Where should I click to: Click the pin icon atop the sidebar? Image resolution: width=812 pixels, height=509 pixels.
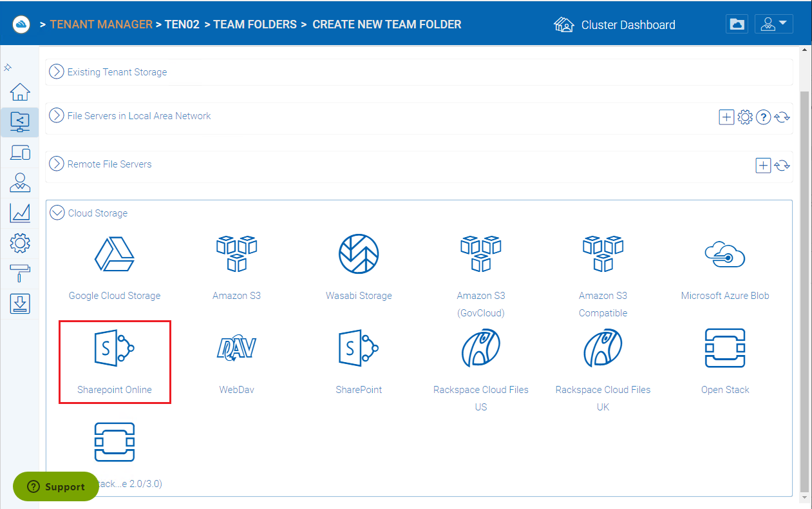(x=8, y=68)
